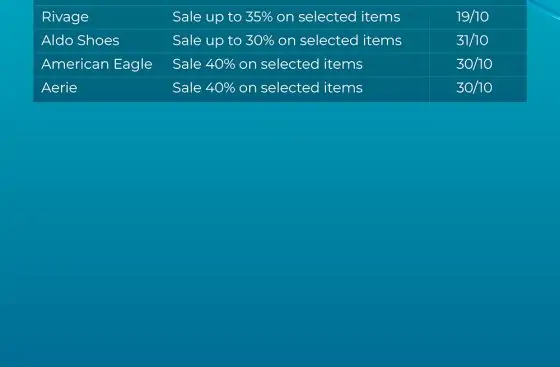Select Aerie's Sale 40% offer text
This screenshot has width=560, height=367.
[x=268, y=88]
